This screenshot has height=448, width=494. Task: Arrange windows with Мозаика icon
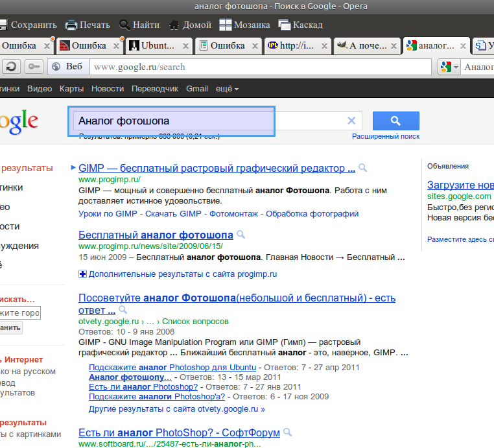point(225,25)
